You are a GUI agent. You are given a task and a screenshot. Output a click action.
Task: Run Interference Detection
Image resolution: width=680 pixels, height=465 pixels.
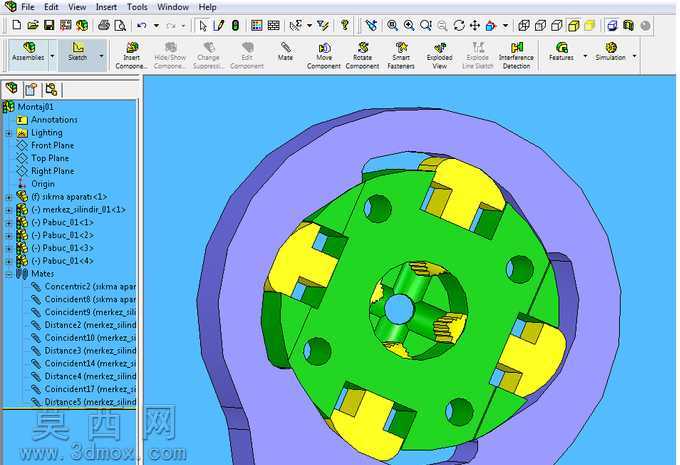516,55
